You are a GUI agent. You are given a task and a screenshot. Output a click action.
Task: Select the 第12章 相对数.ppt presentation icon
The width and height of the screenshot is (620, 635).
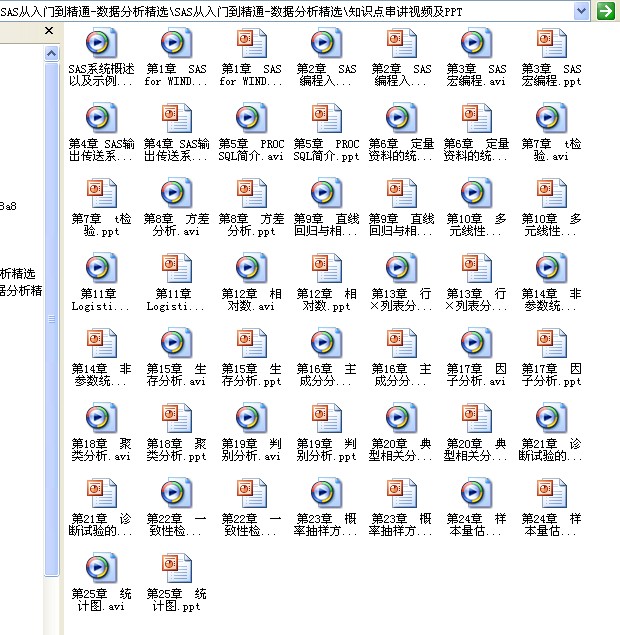click(326, 267)
